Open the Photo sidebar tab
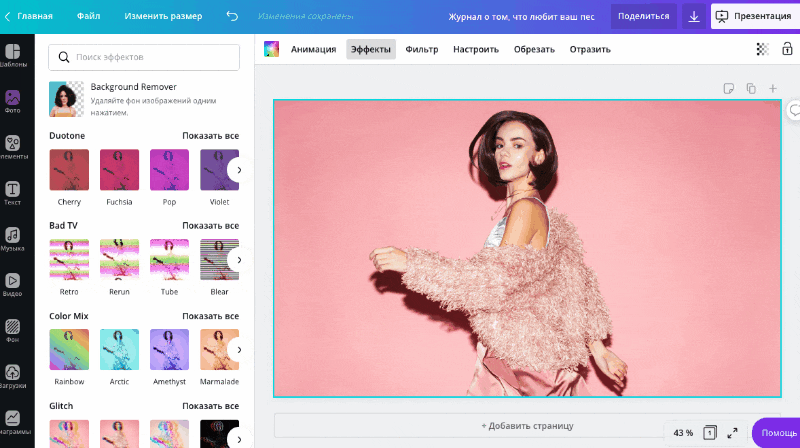 [13, 101]
